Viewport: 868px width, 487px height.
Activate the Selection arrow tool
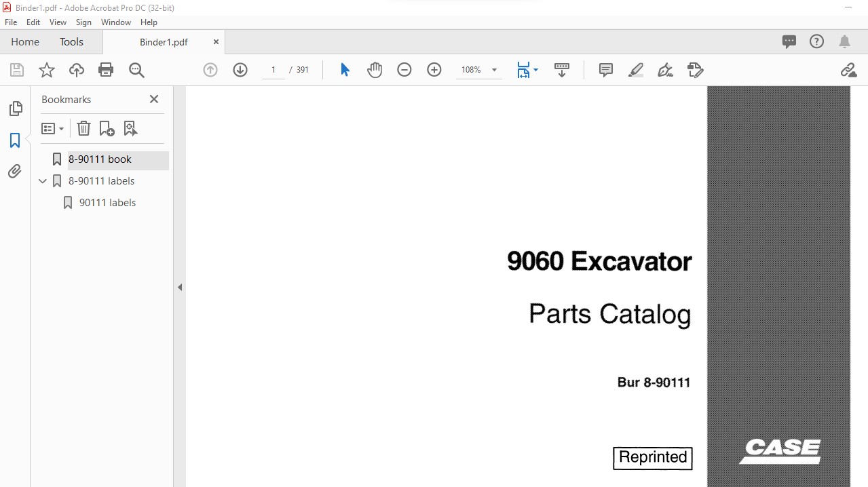click(345, 70)
